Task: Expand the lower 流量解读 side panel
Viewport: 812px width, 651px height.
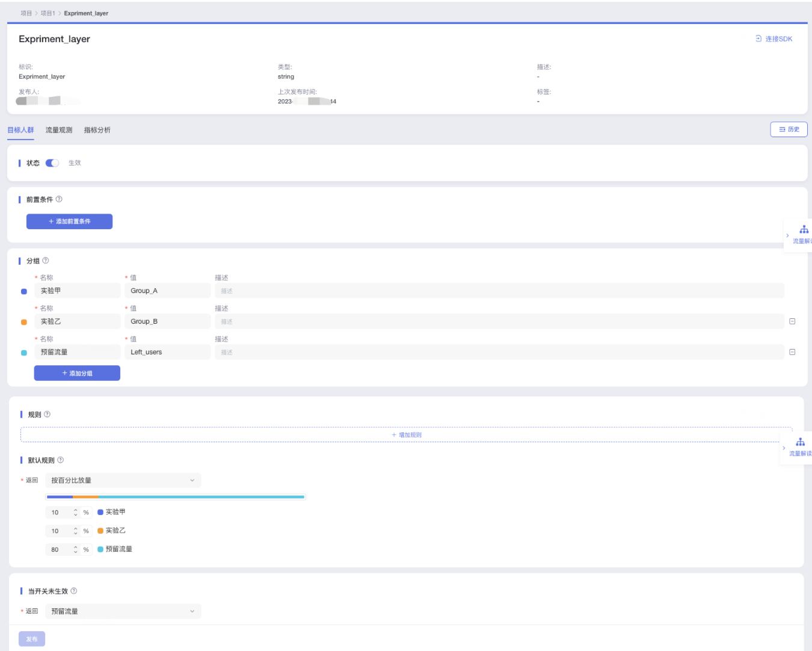Action: click(784, 448)
